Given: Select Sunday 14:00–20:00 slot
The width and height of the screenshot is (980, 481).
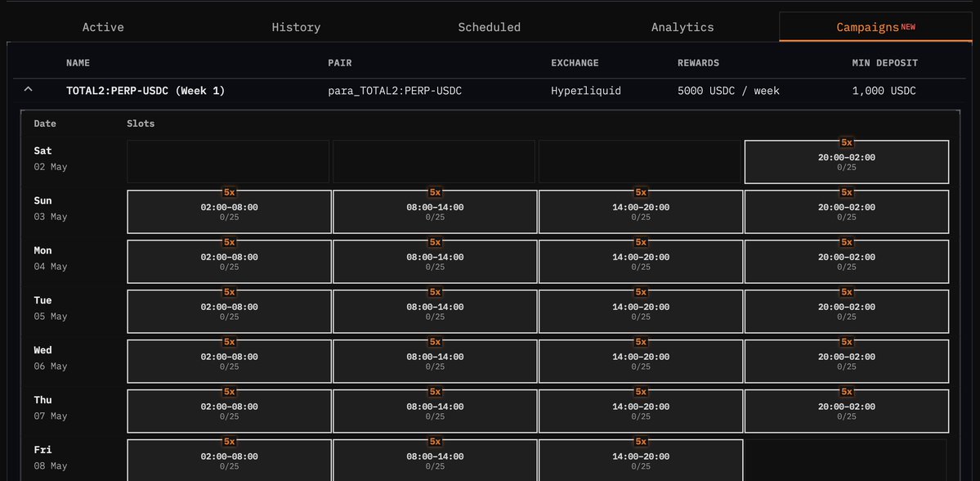Looking at the screenshot, I should click(x=641, y=211).
